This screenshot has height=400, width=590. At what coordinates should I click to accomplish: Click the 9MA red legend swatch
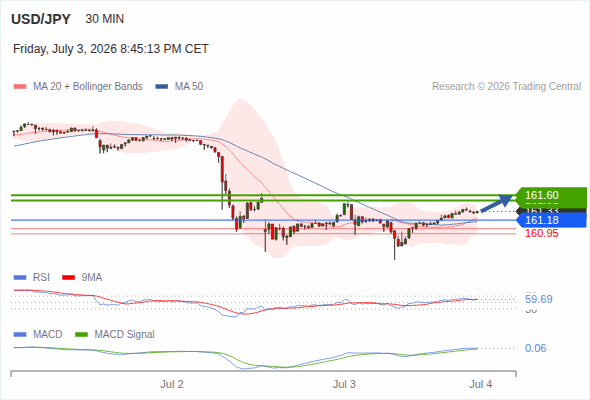tap(68, 278)
